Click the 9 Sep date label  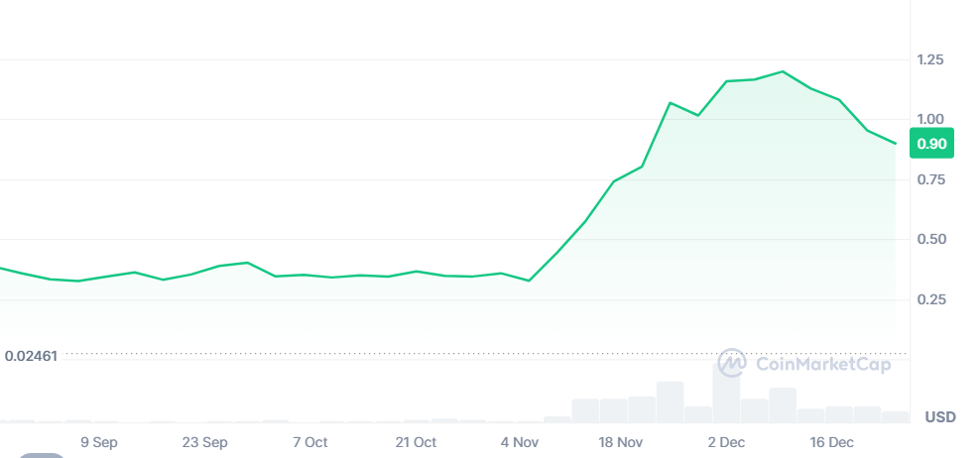pyautogui.click(x=99, y=442)
